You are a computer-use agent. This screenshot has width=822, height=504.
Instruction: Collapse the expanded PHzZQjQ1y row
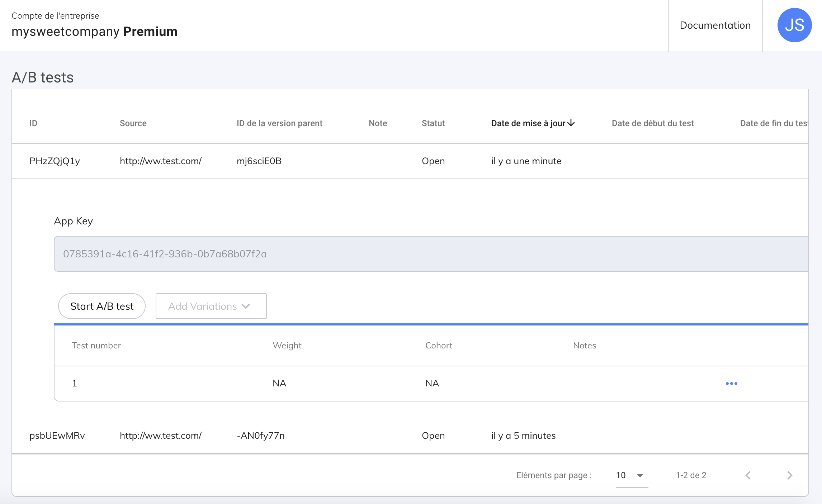55,161
